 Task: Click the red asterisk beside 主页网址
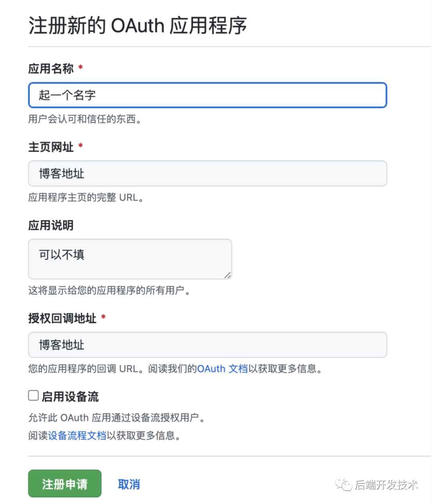[80, 147]
